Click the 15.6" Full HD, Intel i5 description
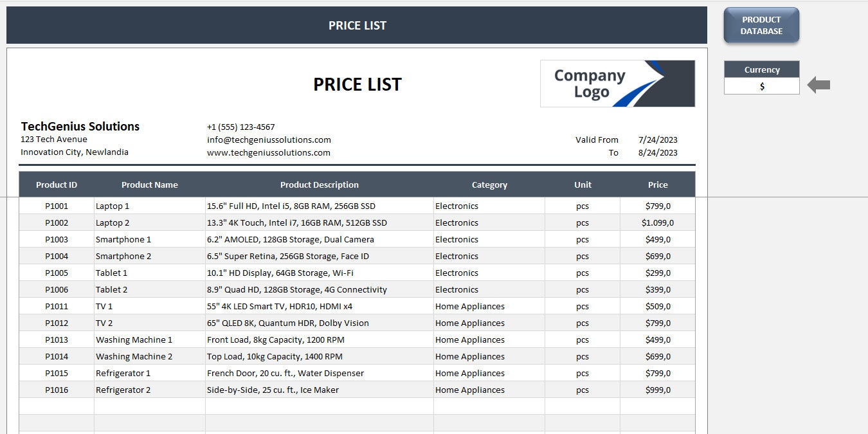868x434 pixels. coord(320,206)
